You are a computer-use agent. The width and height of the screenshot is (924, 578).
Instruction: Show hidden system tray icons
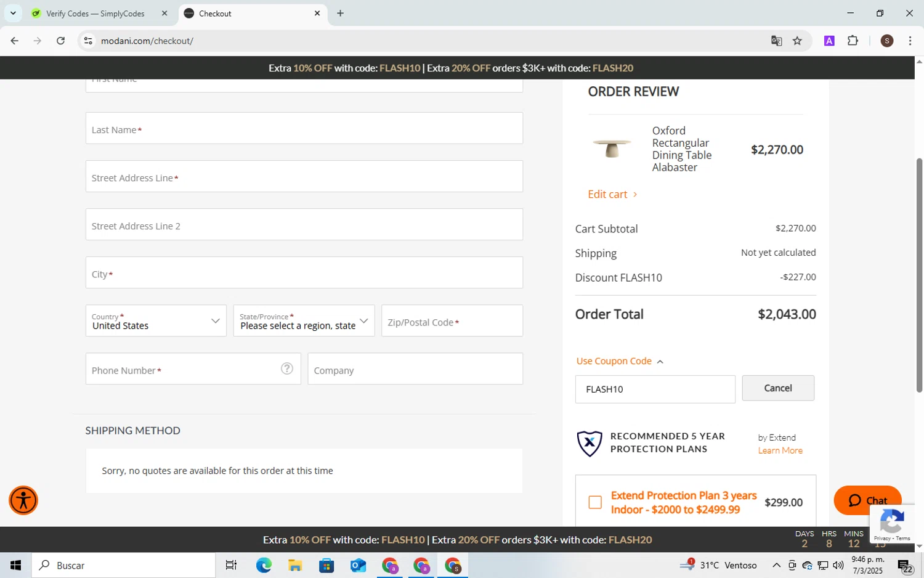click(x=776, y=565)
